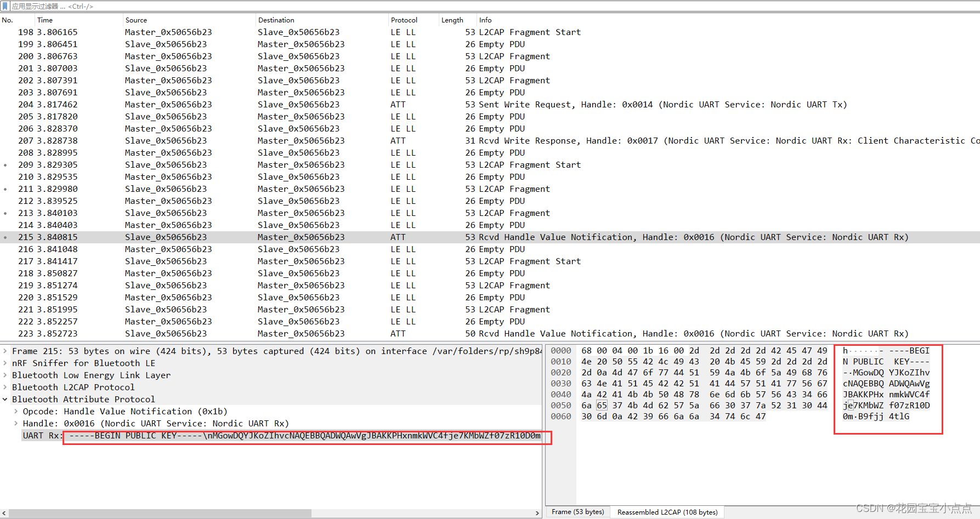Expand Handle 0x0016 Nordic UART Rx row
The image size is (980, 519).
coord(15,424)
